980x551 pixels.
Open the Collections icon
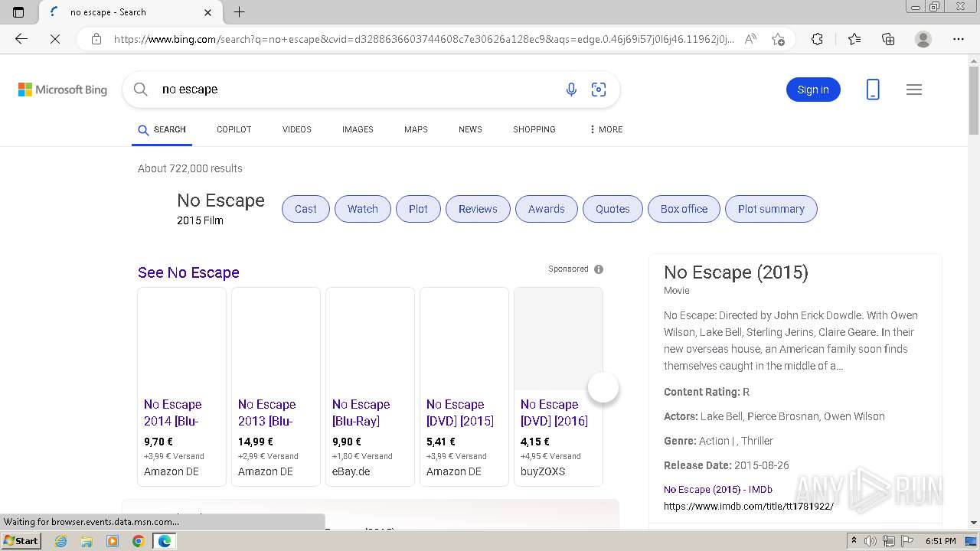888,39
